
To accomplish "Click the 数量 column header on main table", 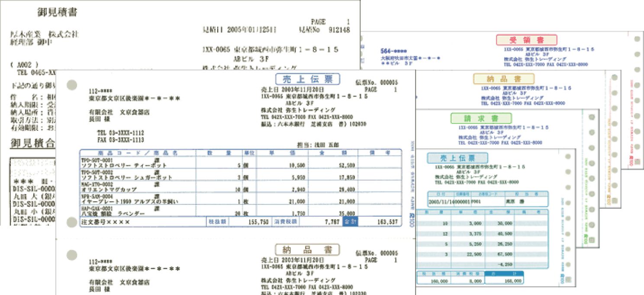I will point(219,153).
